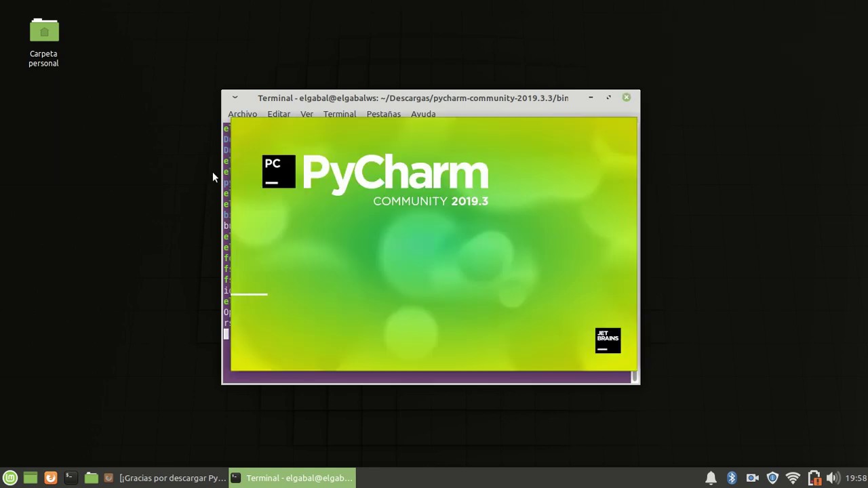Open the Terminal window menu arrow in title bar
Viewport: 868px width, 488px height.
pos(235,98)
